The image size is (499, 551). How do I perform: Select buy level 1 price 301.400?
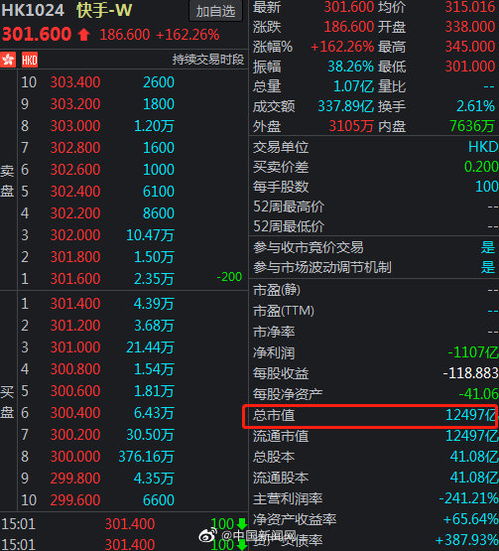pyautogui.click(x=75, y=304)
